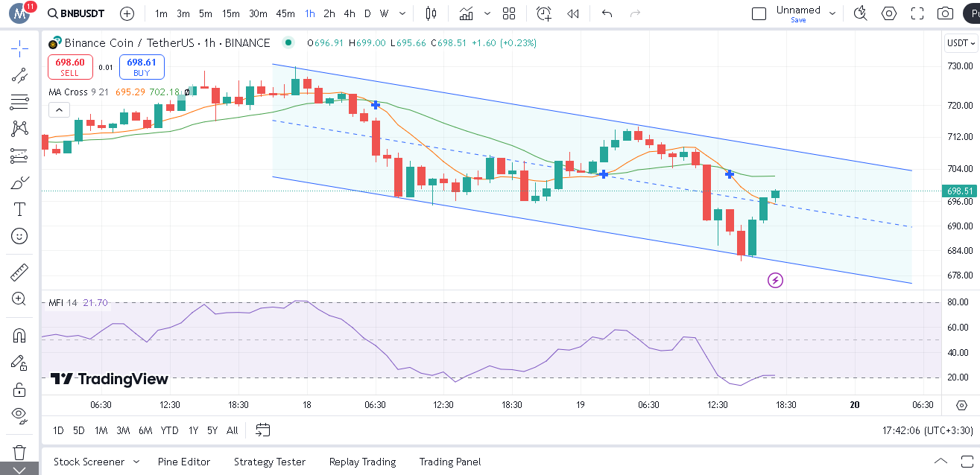Expand the timeframe list dropdown arrow
The image size is (980, 475).
(403, 13)
